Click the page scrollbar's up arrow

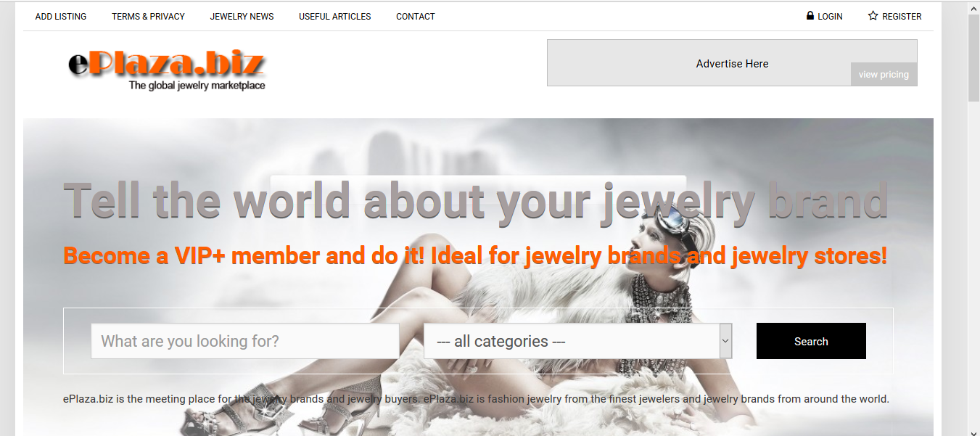(x=973, y=7)
